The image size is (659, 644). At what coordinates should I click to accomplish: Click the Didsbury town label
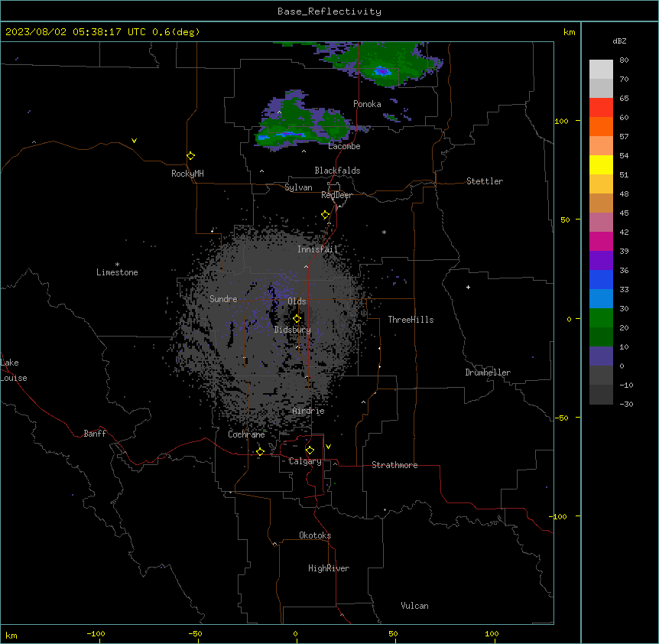[x=293, y=330]
